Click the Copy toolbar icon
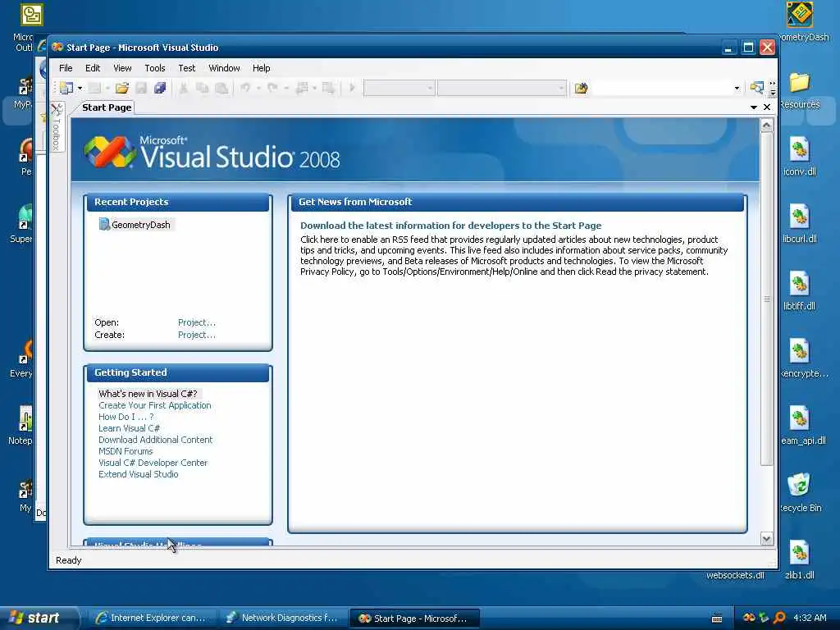The width and height of the screenshot is (840, 630). pyautogui.click(x=202, y=88)
